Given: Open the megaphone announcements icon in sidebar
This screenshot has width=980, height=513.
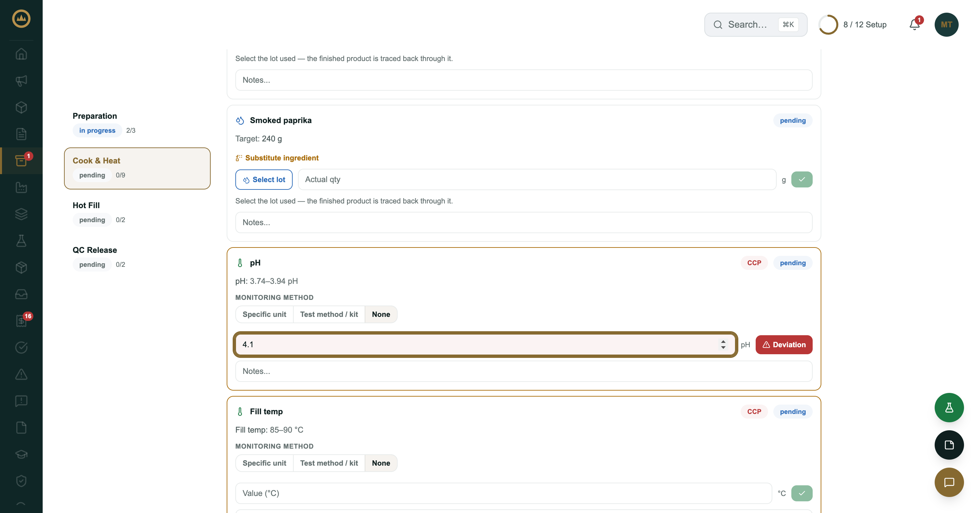Looking at the screenshot, I should tap(21, 80).
